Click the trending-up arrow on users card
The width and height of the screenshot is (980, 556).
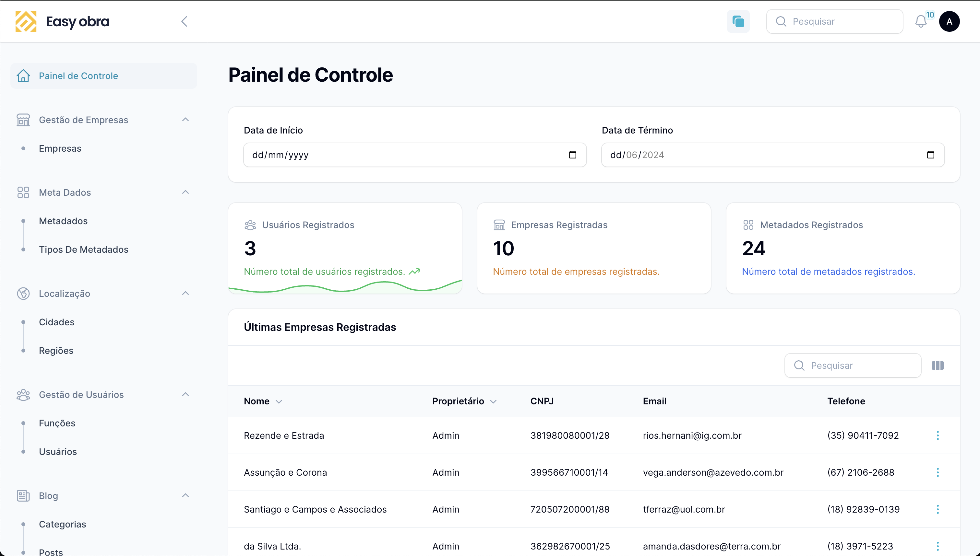(414, 272)
